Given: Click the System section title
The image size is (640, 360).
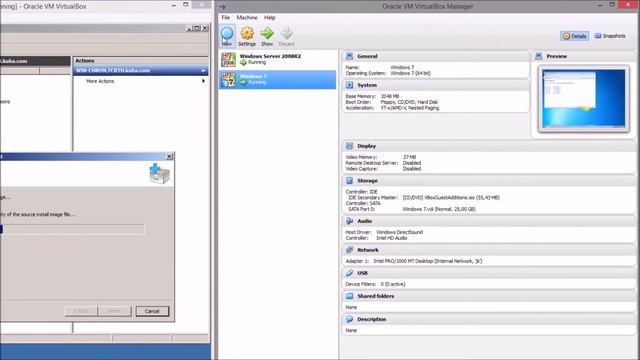Looking at the screenshot, I should coord(367,85).
